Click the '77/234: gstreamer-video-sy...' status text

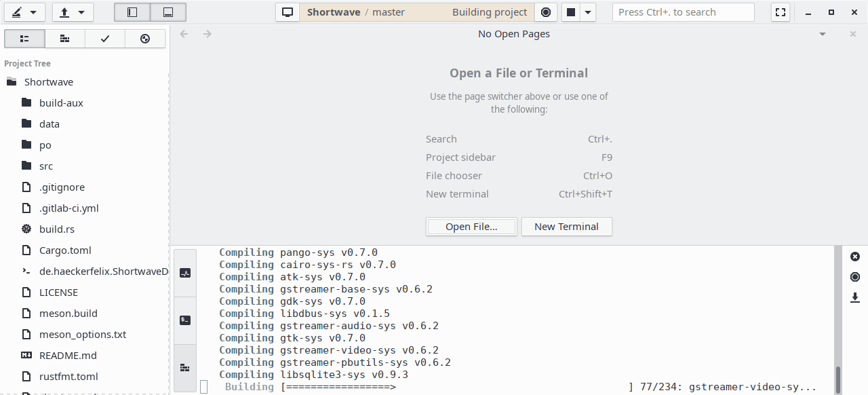point(728,387)
